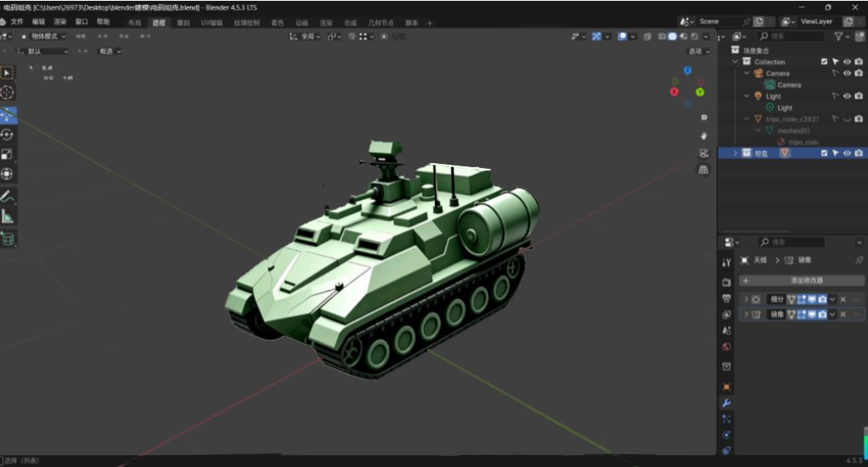Viewport: 868px width, 467px height.
Task: Open the Object Constraints properties tab
Action: pos(727,450)
